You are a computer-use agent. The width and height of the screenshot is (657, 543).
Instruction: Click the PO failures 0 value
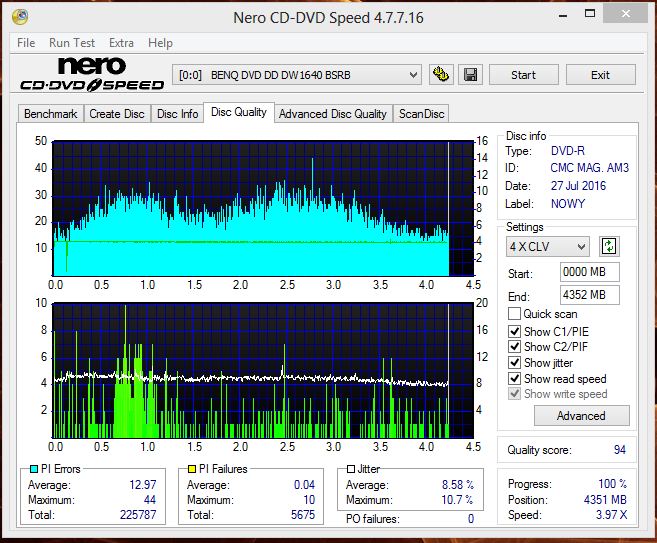click(471, 519)
